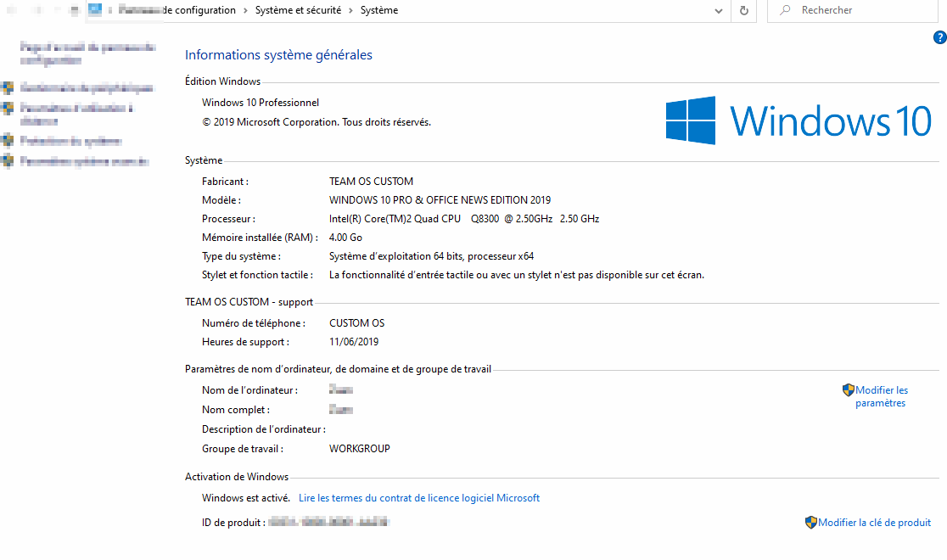Click the refresh icon in the address bar
This screenshot has width=947, height=560.
tap(742, 10)
